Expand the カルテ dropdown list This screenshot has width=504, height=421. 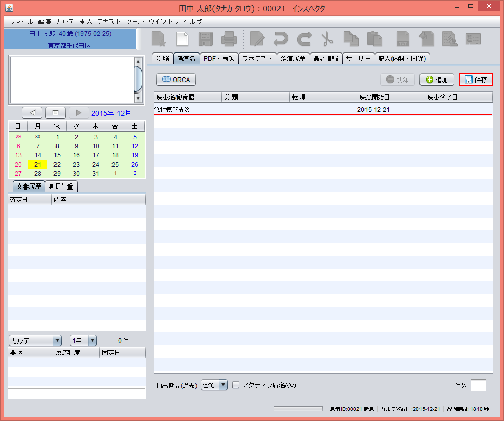(x=35, y=340)
